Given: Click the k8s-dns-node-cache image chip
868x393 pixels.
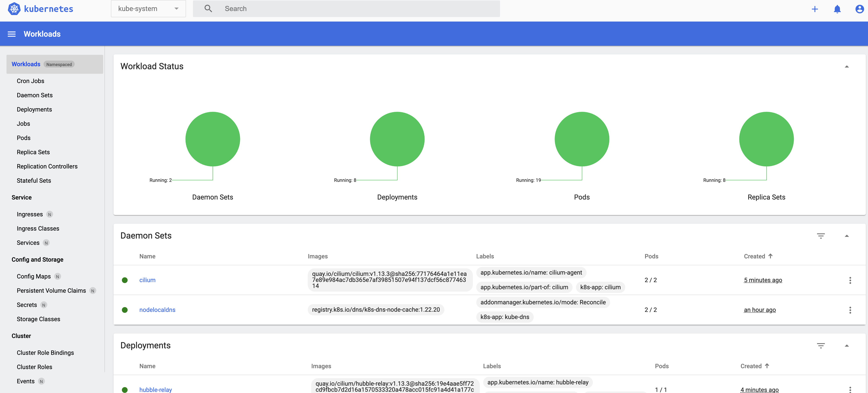Looking at the screenshot, I should (x=376, y=310).
